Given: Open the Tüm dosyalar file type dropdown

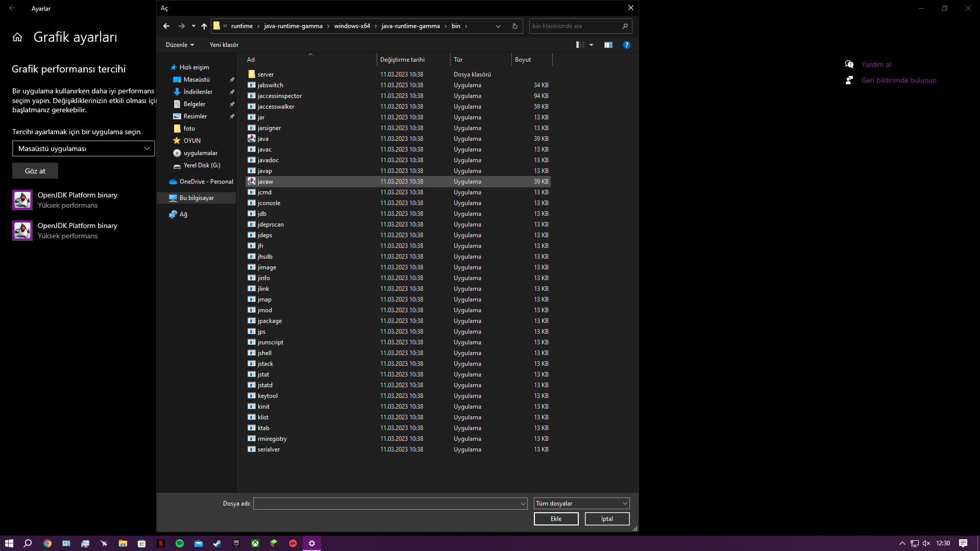Looking at the screenshot, I should [581, 504].
